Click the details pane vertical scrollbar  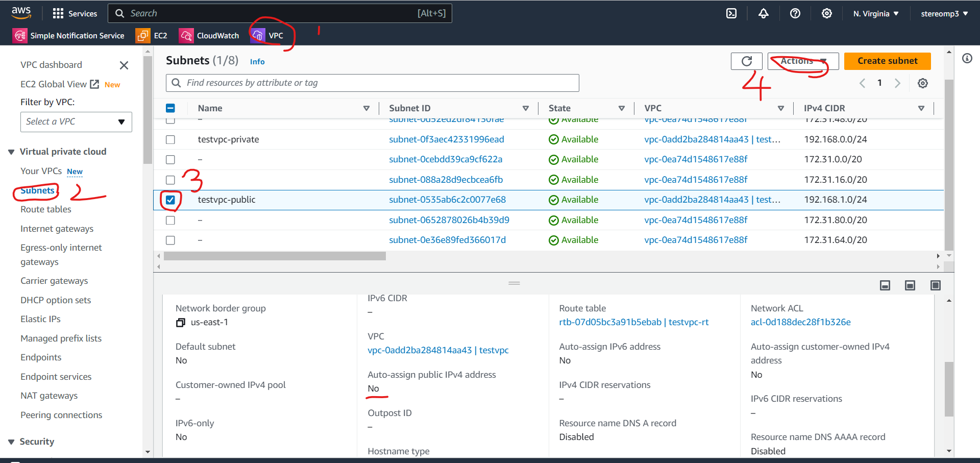click(x=949, y=389)
